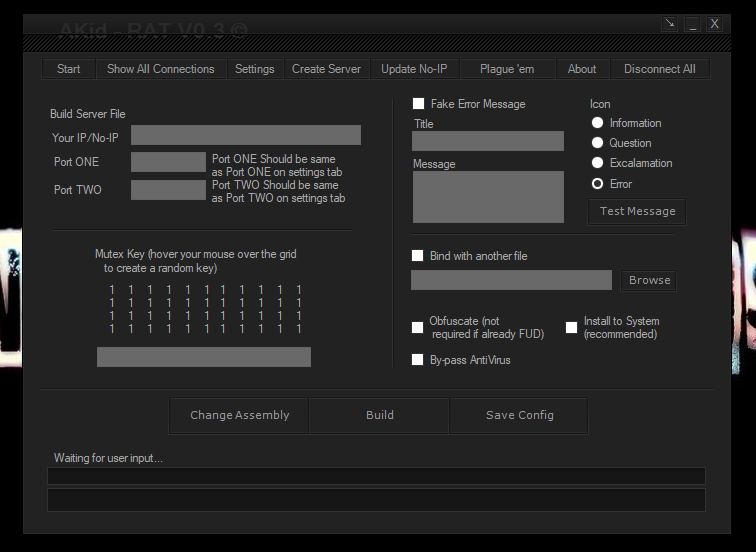Click the 'Build Server File' heading
The width and height of the screenshot is (756, 552).
[x=88, y=114]
